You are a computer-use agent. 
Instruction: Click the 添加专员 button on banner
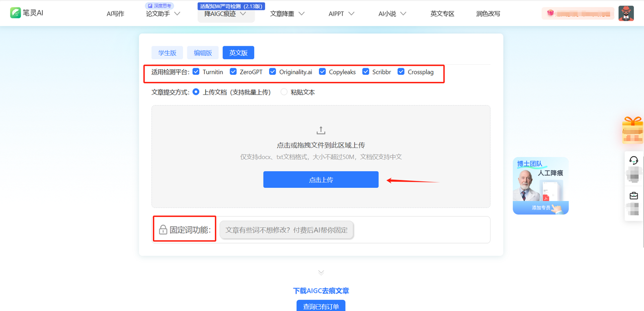540,208
